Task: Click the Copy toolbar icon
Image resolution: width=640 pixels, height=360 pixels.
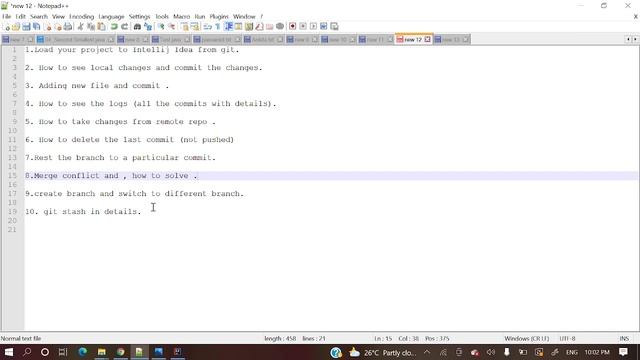Action: click(91, 27)
